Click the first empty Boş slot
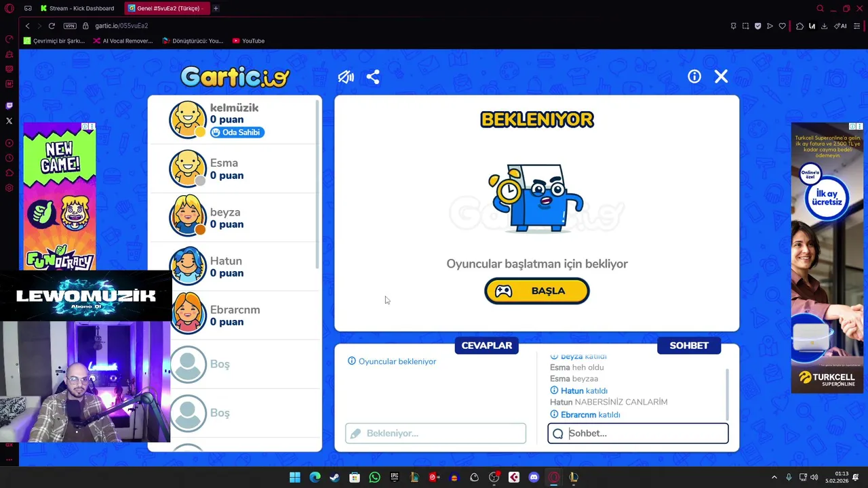This screenshot has height=488, width=868. [x=234, y=364]
